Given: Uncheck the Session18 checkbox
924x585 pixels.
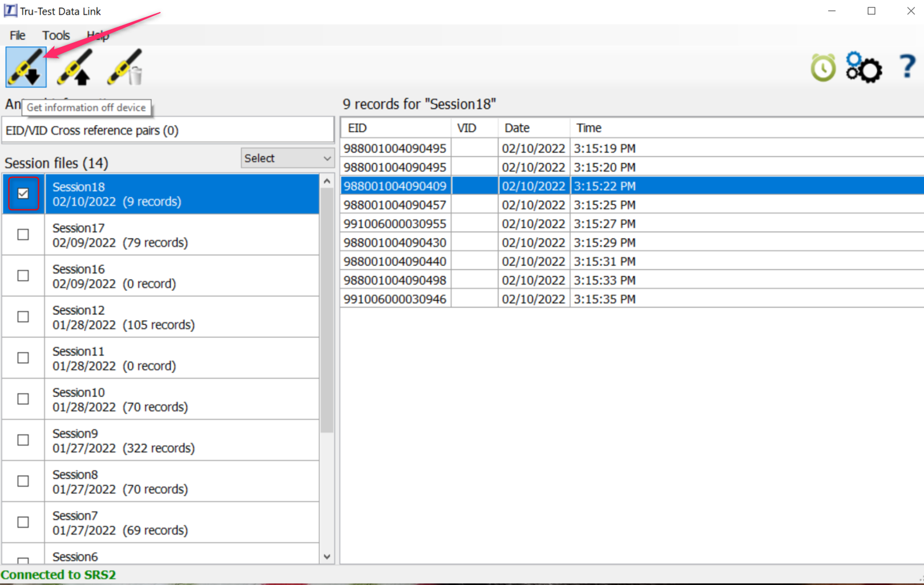Looking at the screenshot, I should pyautogui.click(x=23, y=193).
